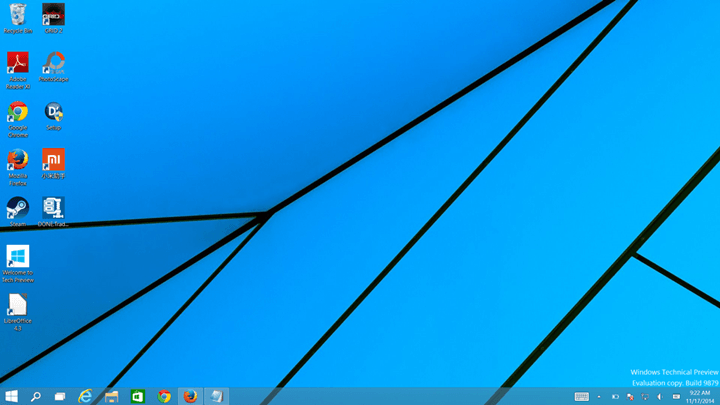Select the DONE.frad zip archive icon
This screenshot has height=405, width=720.
pyautogui.click(x=53, y=212)
